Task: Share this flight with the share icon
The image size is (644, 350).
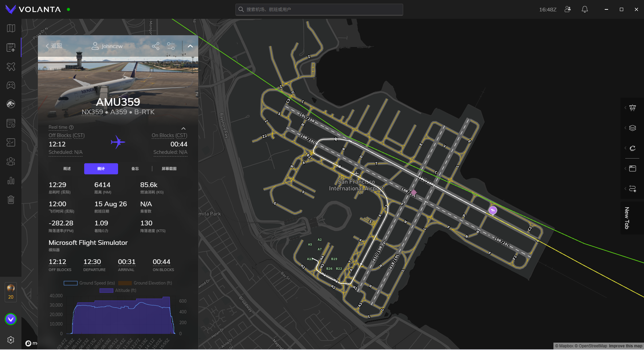Action: click(156, 46)
